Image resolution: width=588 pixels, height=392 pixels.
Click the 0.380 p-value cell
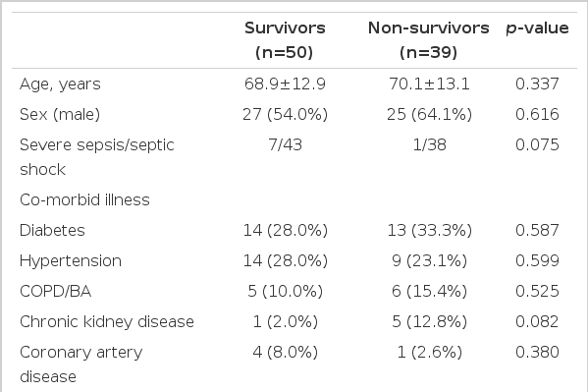[537, 352]
